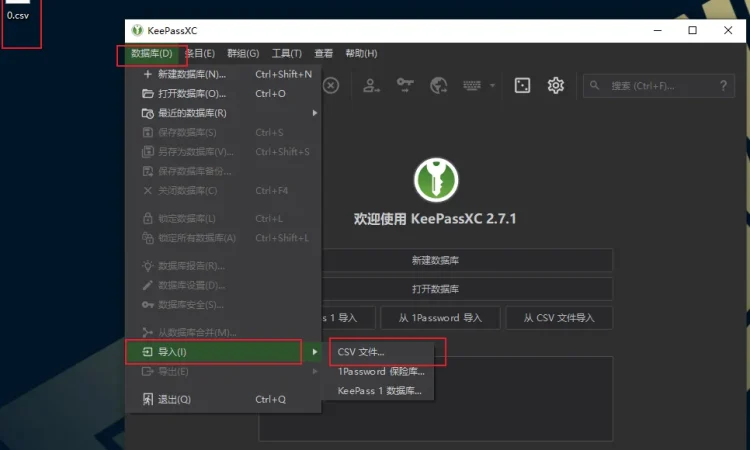750x450 pixels.
Task: Click the copy username toolbar icon
Action: click(371, 86)
